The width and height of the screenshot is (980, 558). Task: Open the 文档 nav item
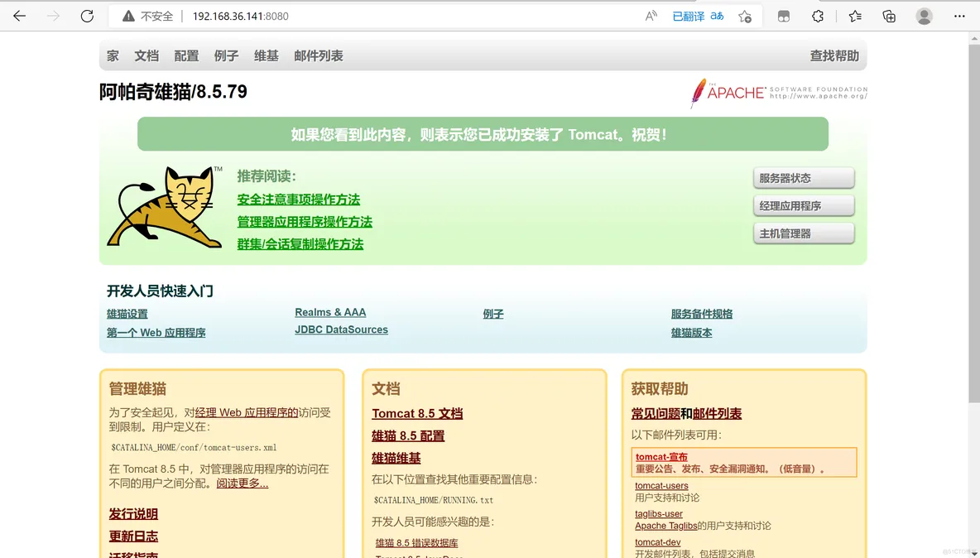point(147,55)
